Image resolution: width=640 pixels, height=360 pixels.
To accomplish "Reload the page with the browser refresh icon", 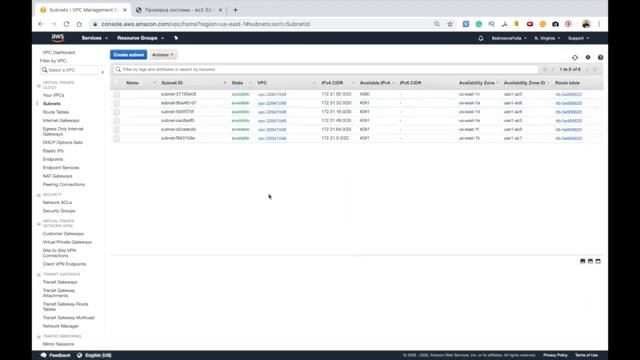I will (x=66, y=24).
